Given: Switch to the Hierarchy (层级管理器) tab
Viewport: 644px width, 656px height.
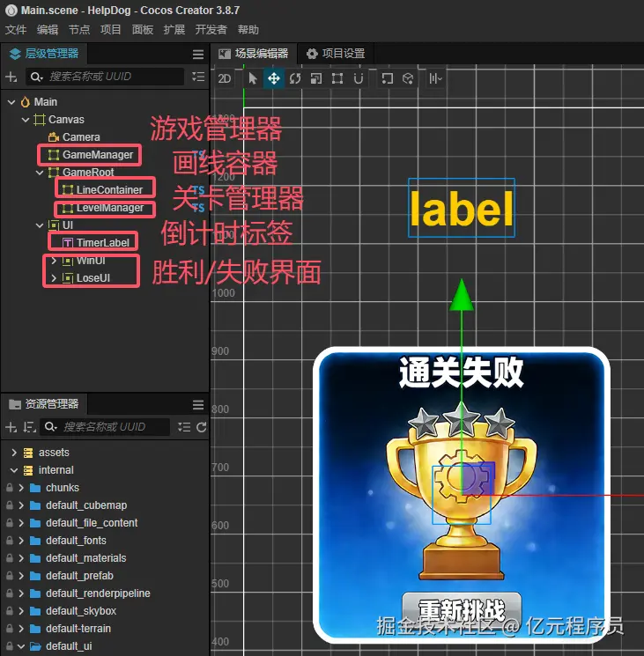Looking at the screenshot, I should pos(44,54).
